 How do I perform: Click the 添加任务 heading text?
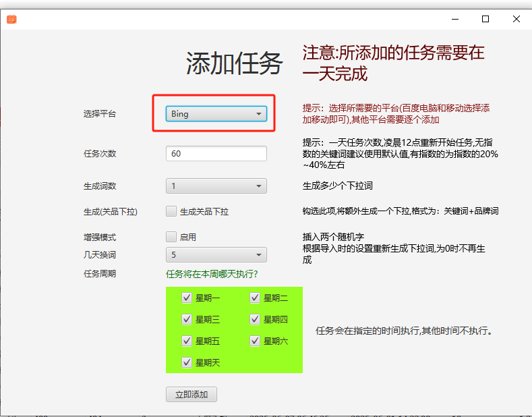click(x=234, y=64)
